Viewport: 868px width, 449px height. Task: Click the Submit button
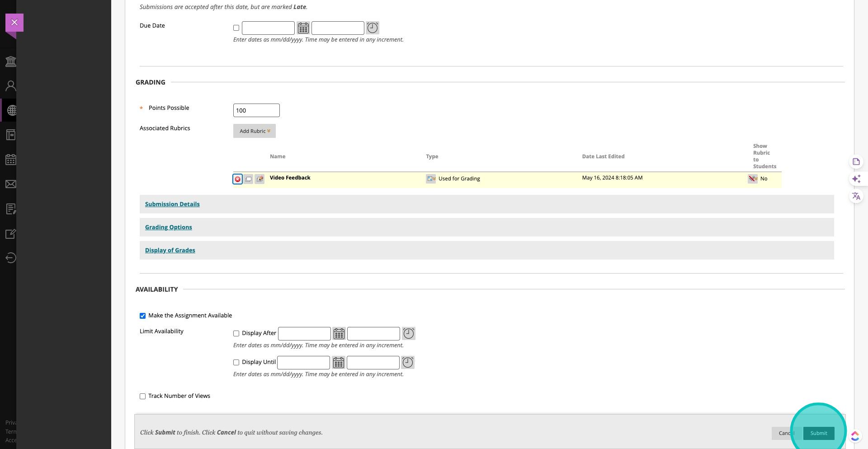(818, 433)
